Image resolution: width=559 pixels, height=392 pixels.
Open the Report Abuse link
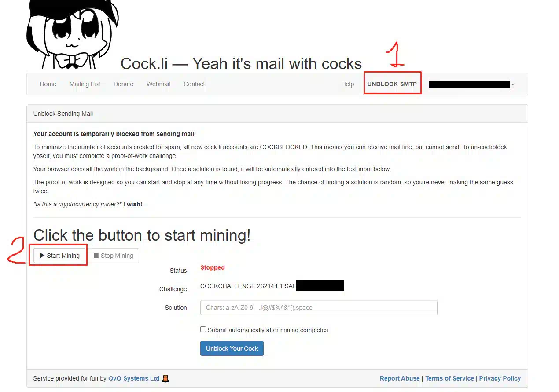point(400,378)
